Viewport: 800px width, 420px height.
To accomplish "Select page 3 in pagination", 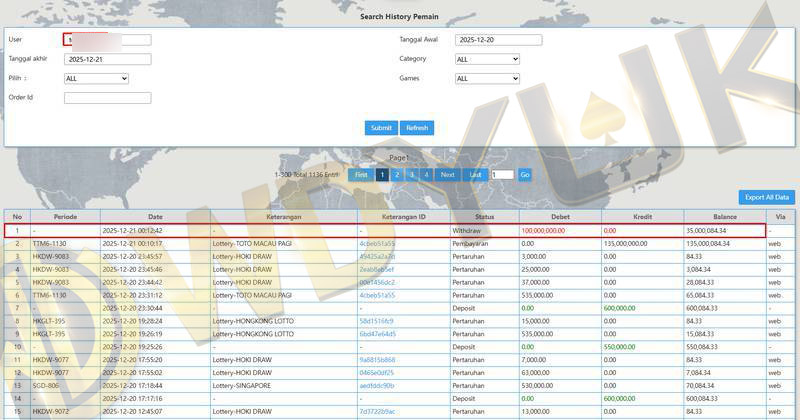I will [411, 175].
